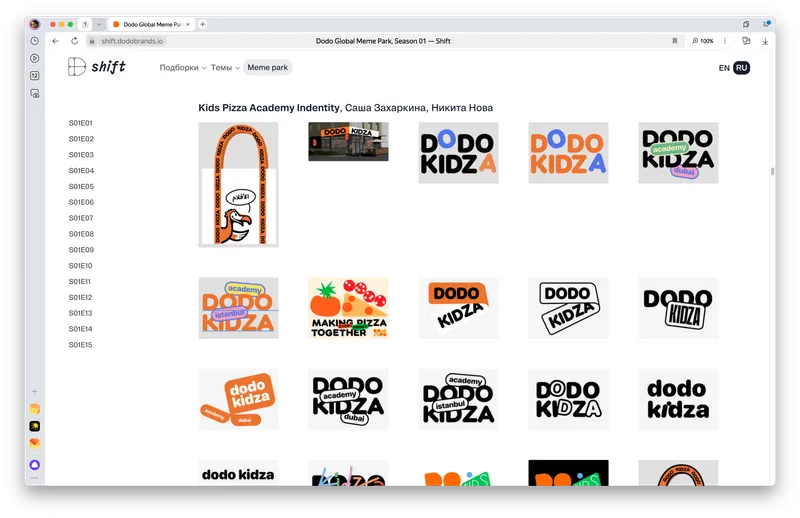Open extensions icon in tab bar

746,24
